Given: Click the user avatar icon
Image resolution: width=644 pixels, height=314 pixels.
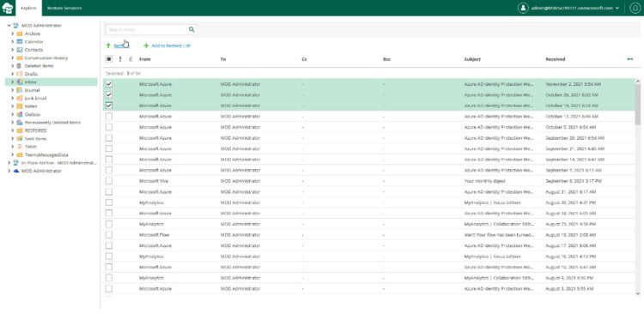Looking at the screenshot, I should click(x=522, y=8).
